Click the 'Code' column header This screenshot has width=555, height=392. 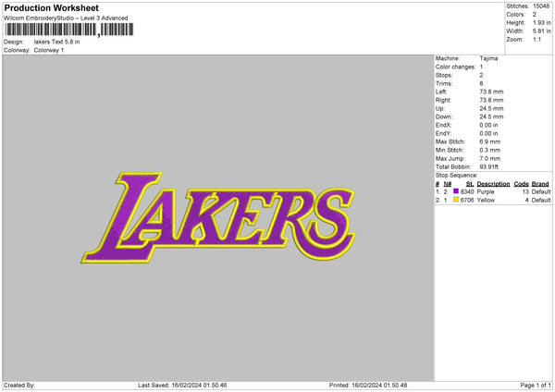[x=522, y=184]
